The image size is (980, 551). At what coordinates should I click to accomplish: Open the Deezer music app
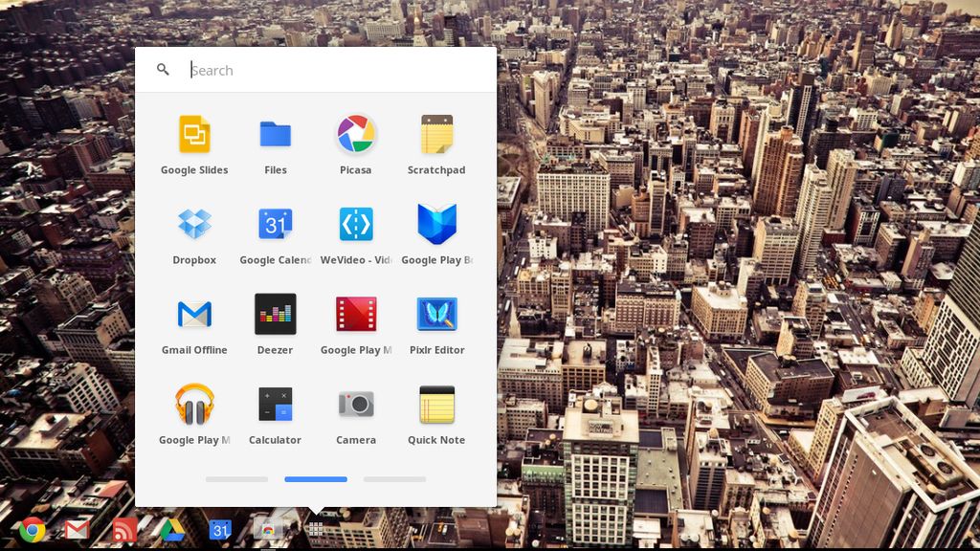tap(275, 315)
